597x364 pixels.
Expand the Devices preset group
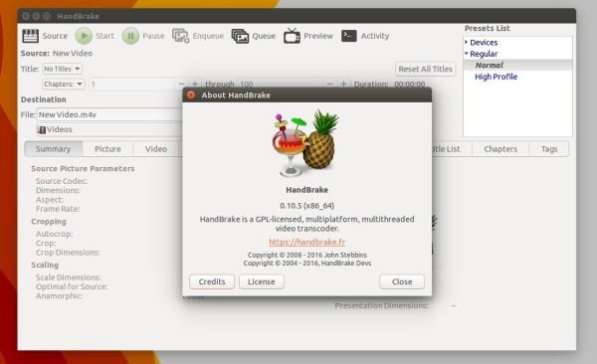pyautogui.click(x=466, y=42)
